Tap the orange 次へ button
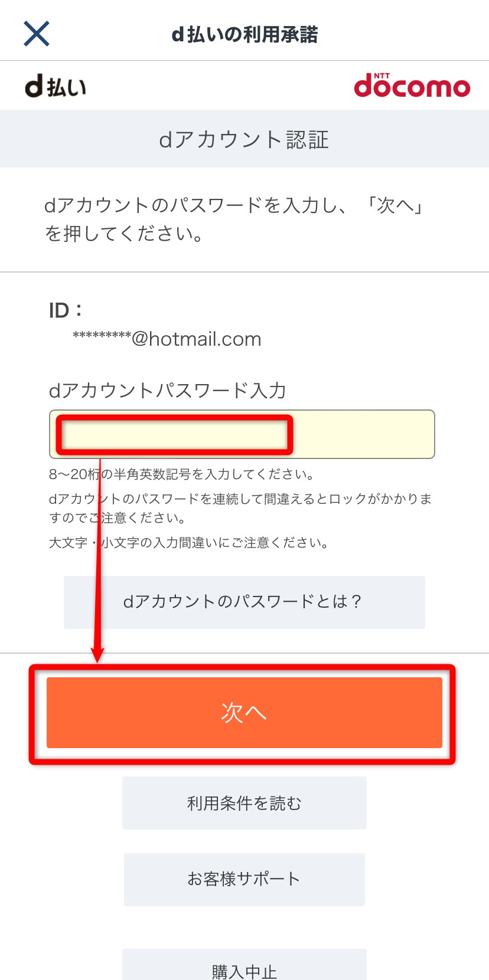This screenshot has height=980, width=489. [x=244, y=713]
